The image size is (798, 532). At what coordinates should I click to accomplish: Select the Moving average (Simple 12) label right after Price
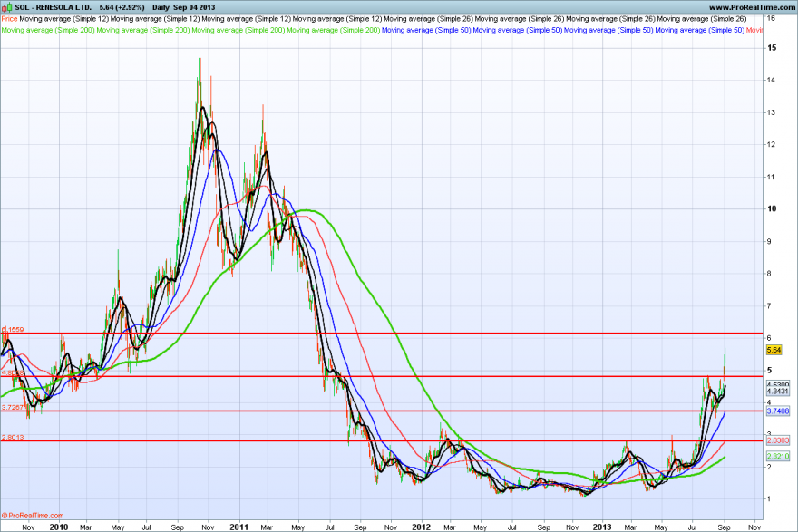pos(63,19)
